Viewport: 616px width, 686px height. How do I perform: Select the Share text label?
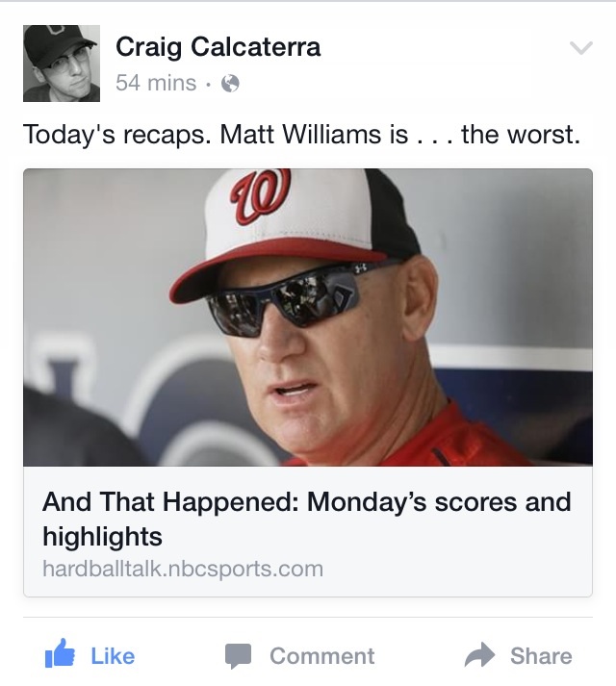tap(541, 656)
